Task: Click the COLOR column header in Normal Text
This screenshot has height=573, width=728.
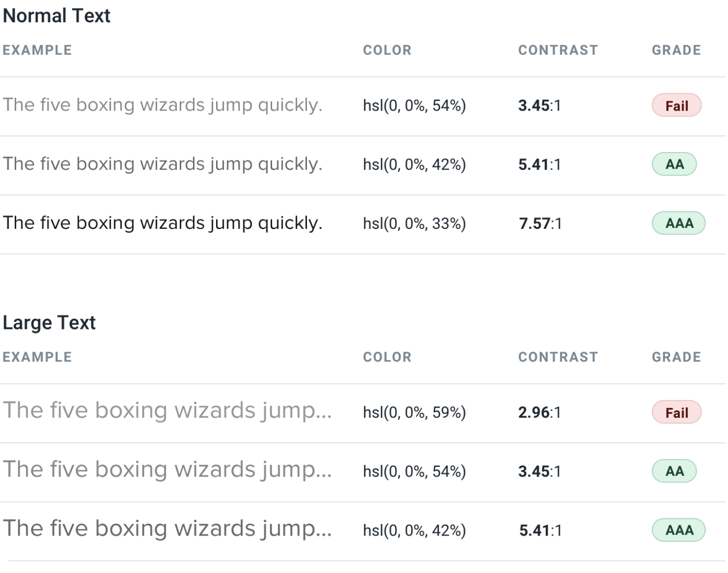Action: [387, 50]
